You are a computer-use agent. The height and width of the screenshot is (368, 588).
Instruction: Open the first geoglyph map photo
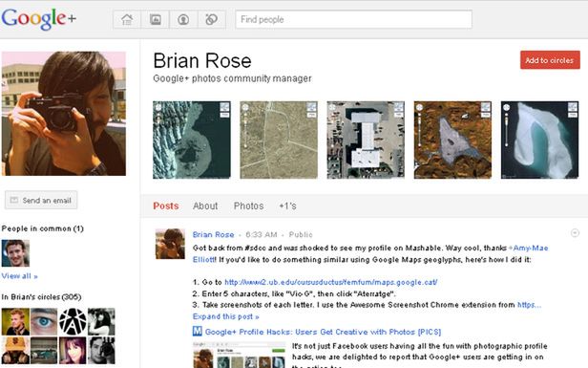coord(192,140)
